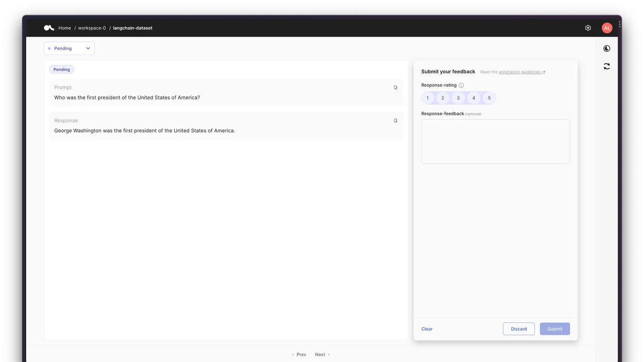Open the annotation guidelines link
The height and width of the screenshot is (362, 644).
tap(522, 72)
